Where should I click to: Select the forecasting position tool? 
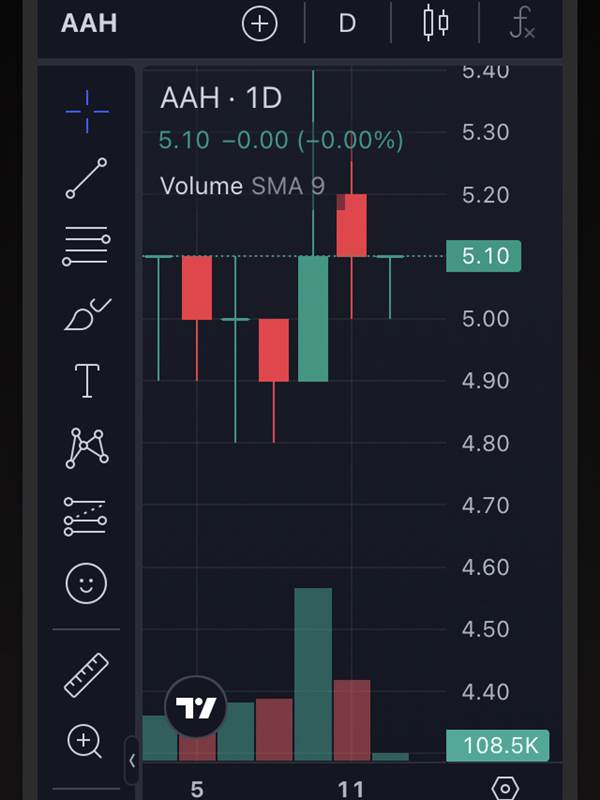pyautogui.click(x=85, y=517)
